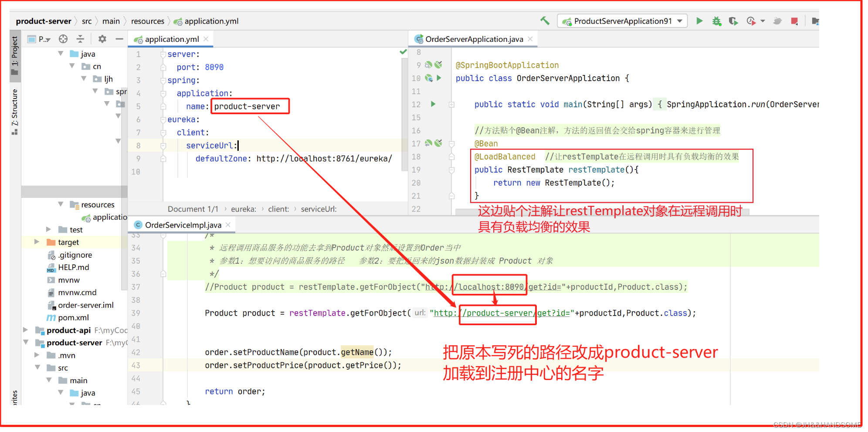Click the eureka: editor breadcrumb

[x=244, y=209]
